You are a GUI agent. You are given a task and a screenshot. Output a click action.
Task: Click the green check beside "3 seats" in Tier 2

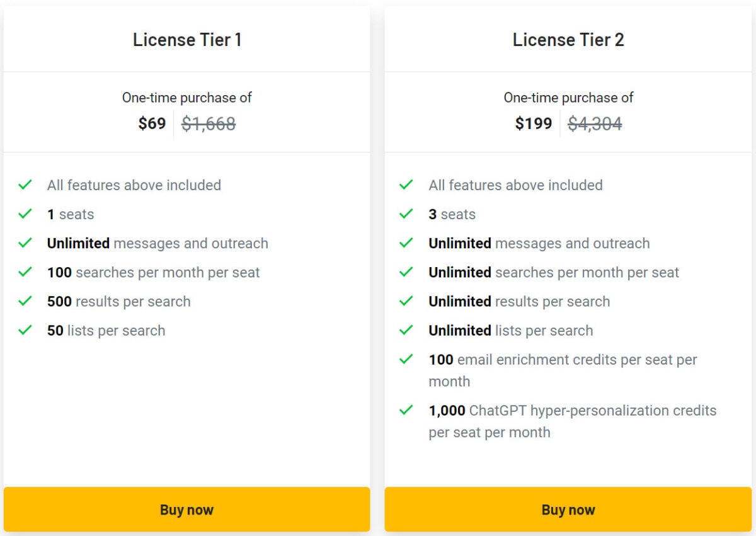[406, 214]
